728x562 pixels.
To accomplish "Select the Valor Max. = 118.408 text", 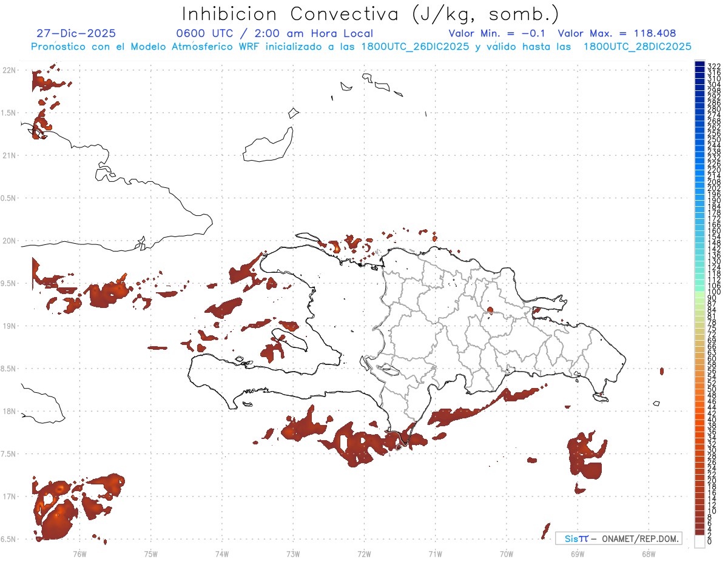I will [617, 33].
